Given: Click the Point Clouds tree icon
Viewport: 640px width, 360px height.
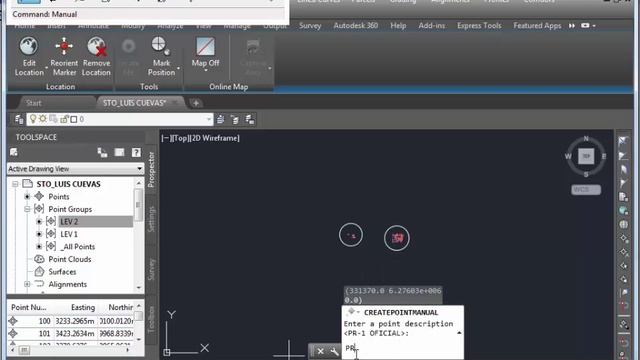Looking at the screenshot, I should tap(39, 259).
